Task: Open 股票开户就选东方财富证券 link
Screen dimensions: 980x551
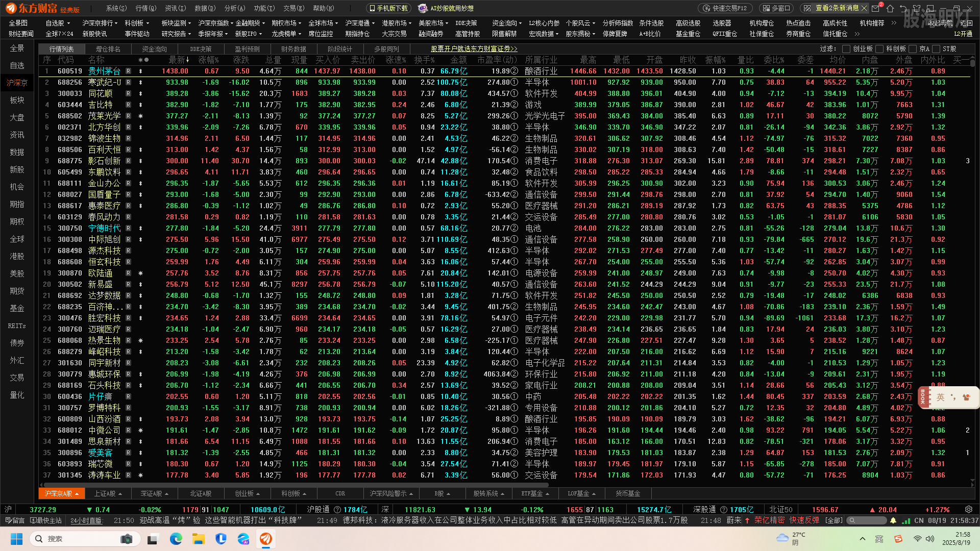Action: point(474,49)
